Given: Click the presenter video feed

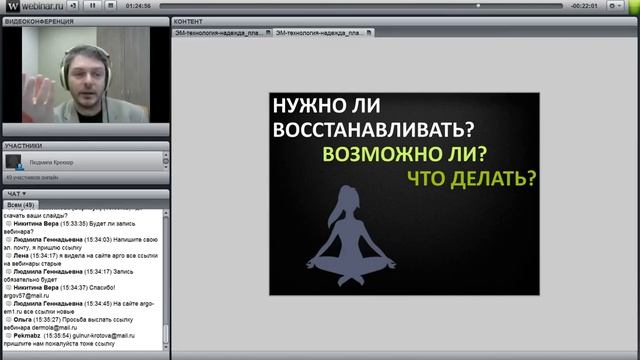Looking at the screenshot, I should 86,75.
